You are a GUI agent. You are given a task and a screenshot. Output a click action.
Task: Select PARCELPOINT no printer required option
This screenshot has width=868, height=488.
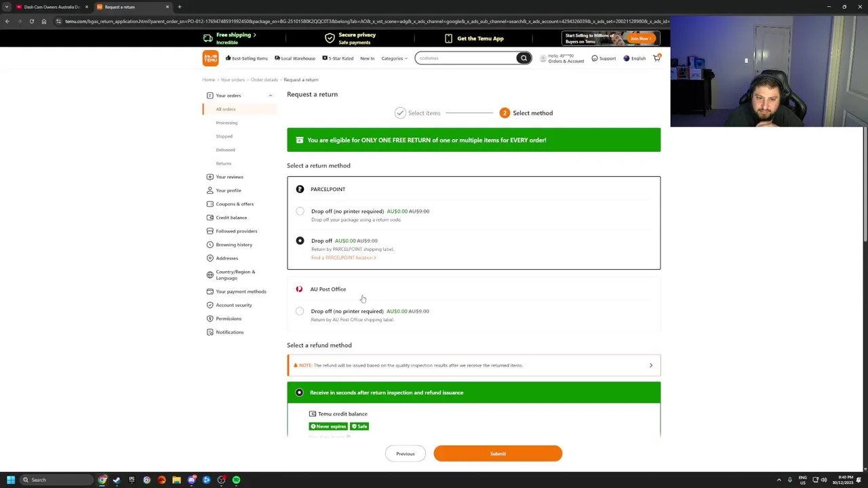(300, 211)
